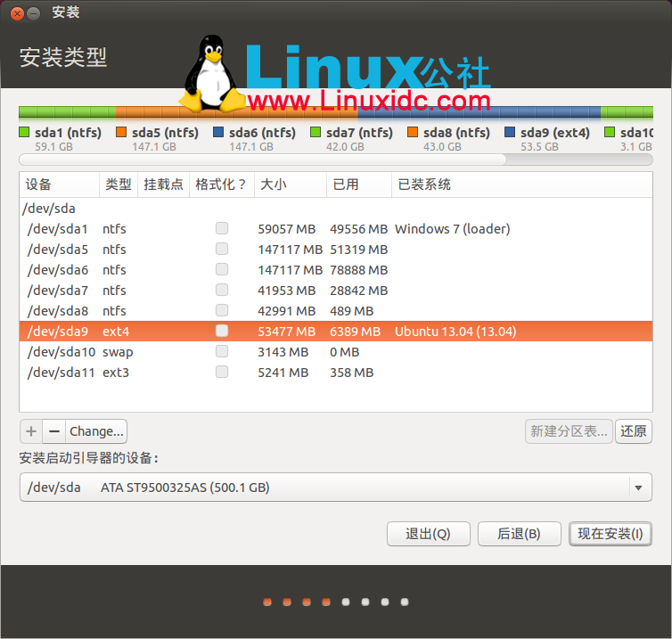672x639 pixels.
Task: Select the /dev/sda8 partition row
Action: (336, 311)
